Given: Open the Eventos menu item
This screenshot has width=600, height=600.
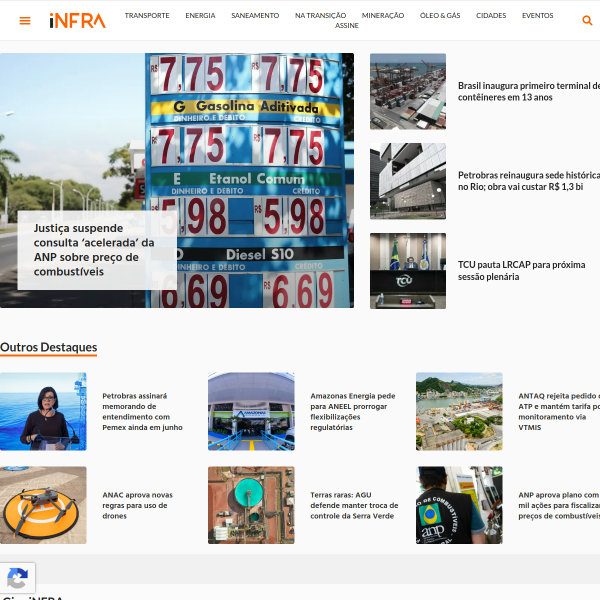Looking at the screenshot, I should click(x=538, y=16).
